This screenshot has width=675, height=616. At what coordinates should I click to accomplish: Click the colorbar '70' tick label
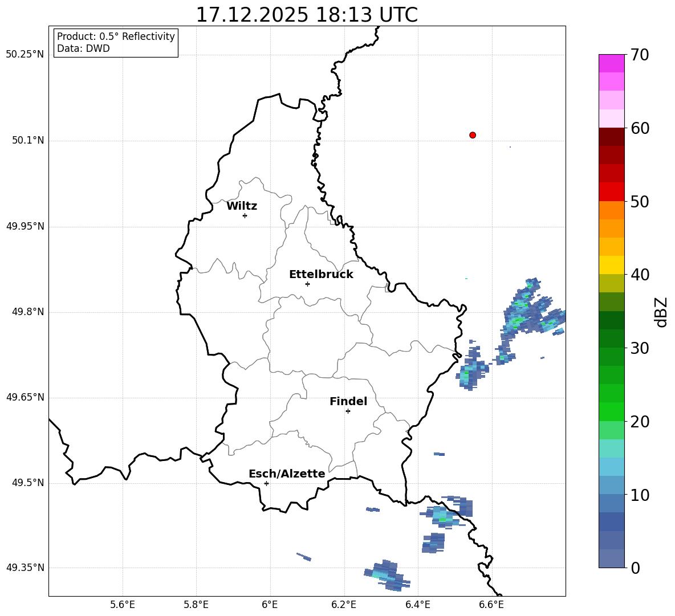640,55
